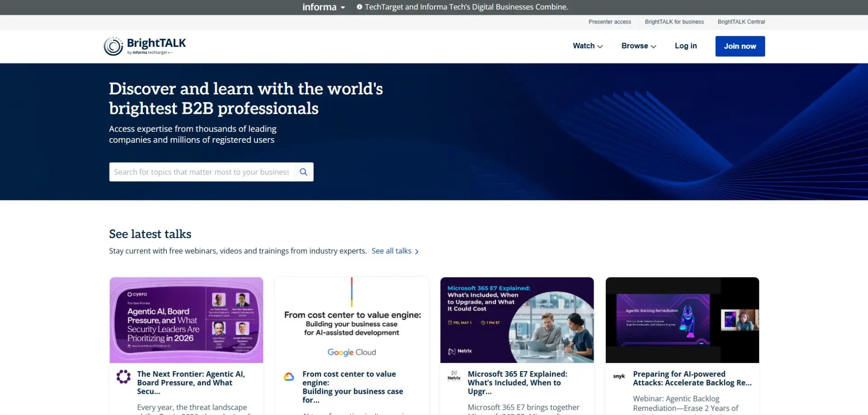The image size is (868, 415).
Task: Click the BrightTALK logo
Action: [145, 46]
